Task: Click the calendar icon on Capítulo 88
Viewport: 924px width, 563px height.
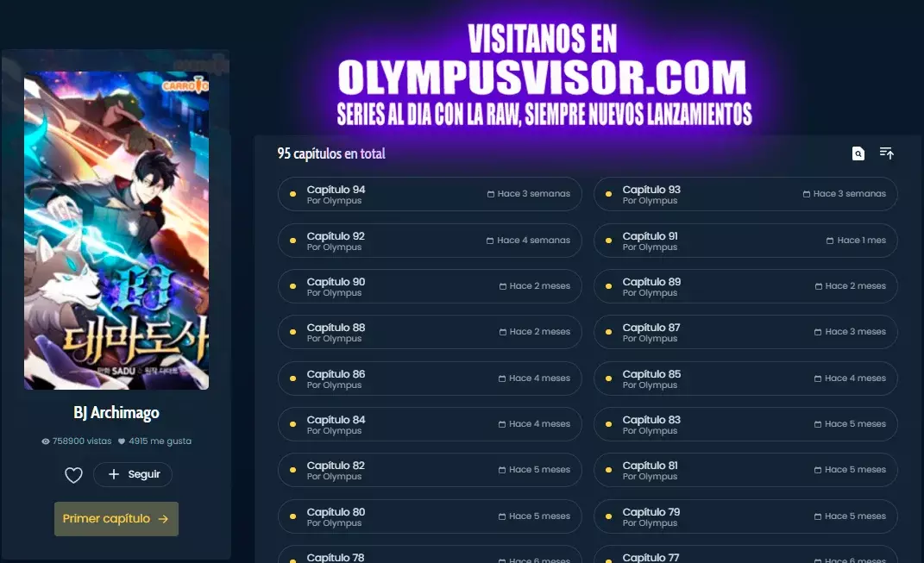Action: [503, 332]
